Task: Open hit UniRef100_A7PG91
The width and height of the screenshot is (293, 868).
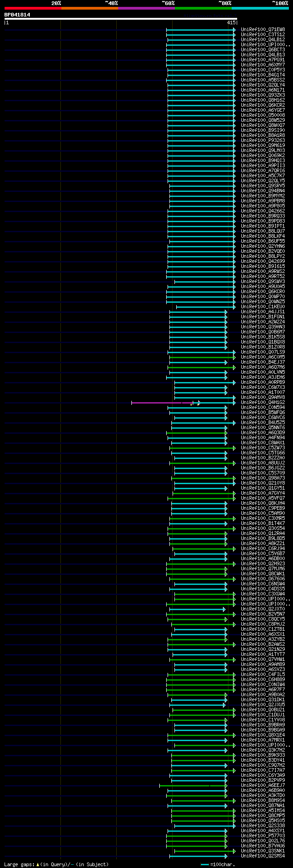Action: (263, 60)
